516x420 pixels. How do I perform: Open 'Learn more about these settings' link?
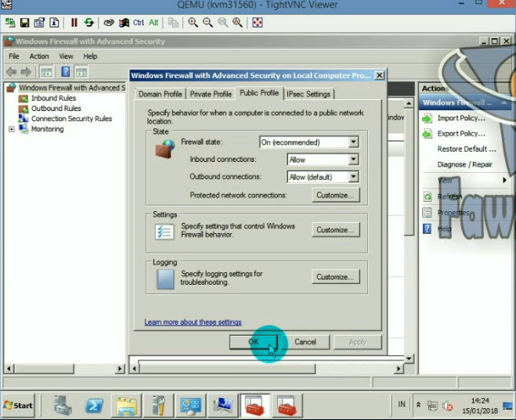193,322
